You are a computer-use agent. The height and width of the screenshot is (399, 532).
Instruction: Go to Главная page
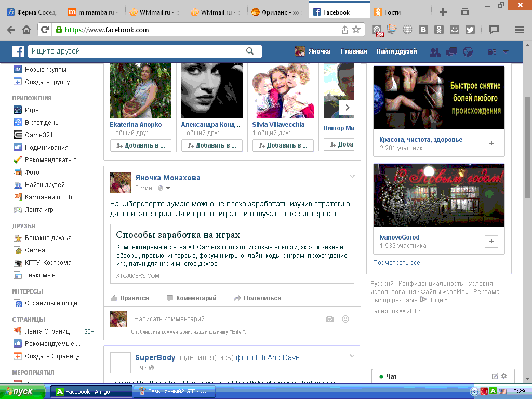click(x=354, y=51)
